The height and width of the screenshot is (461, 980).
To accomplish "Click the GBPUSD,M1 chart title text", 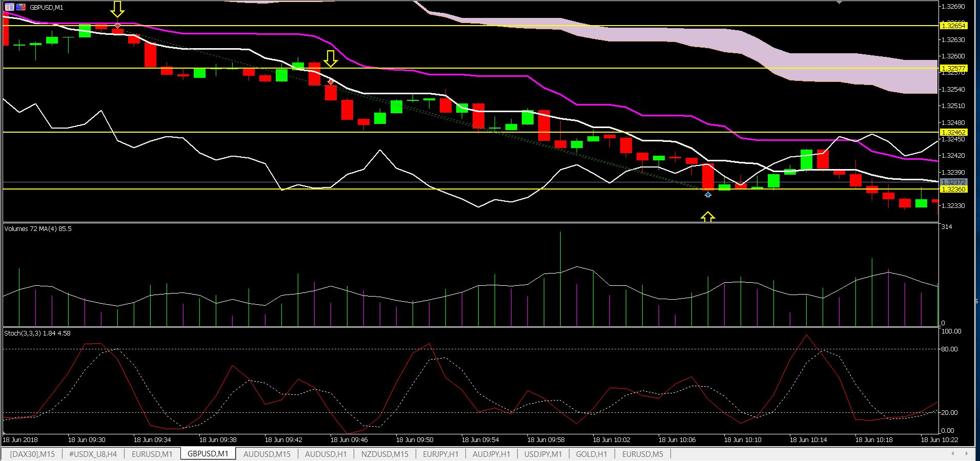I will point(47,7).
